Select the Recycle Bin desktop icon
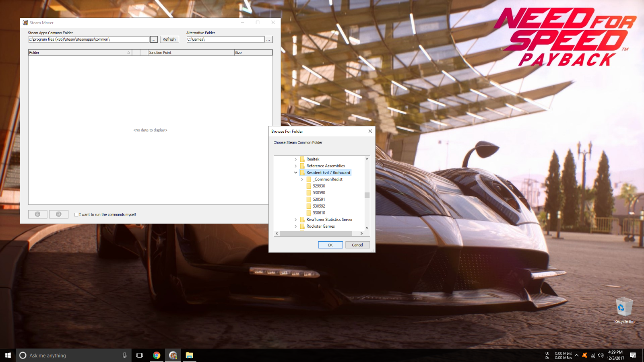 point(624,310)
